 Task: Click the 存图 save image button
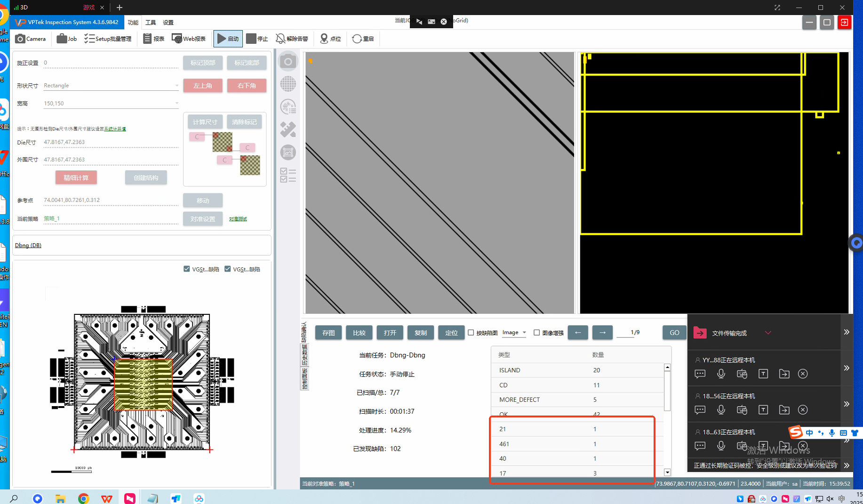click(x=328, y=332)
